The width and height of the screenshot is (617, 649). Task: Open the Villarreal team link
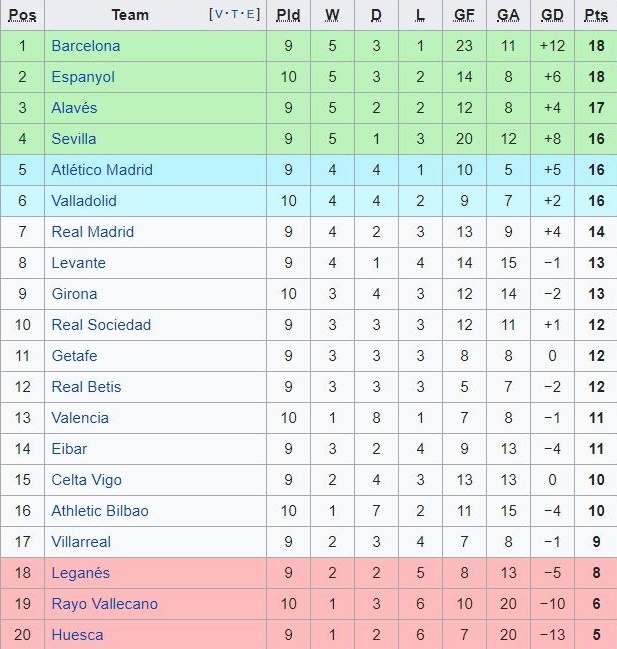click(81, 542)
